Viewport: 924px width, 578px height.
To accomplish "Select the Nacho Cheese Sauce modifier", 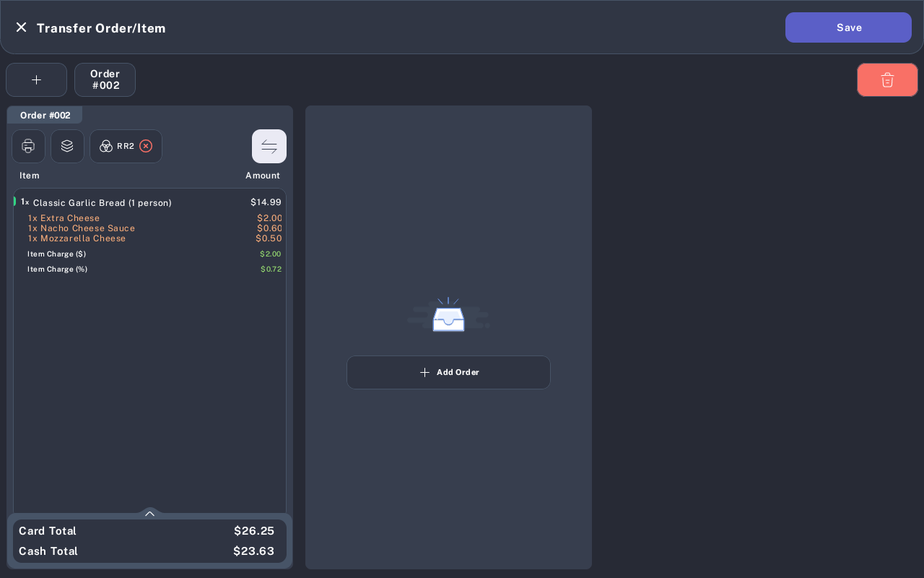I will (x=154, y=228).
